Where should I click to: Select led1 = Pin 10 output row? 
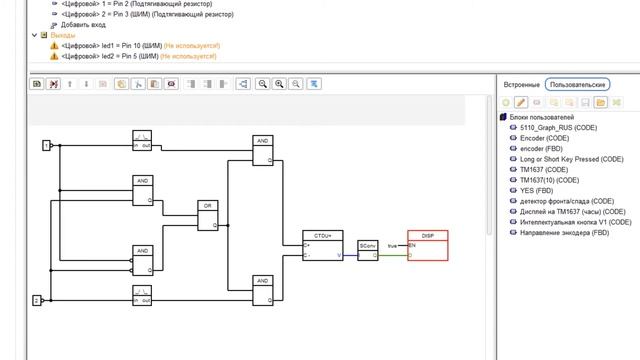click(140, 46)
